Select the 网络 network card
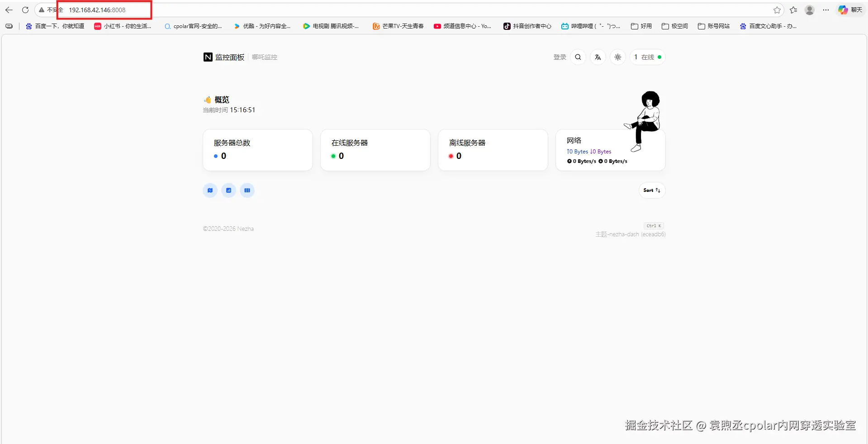 [x=611, y=150]
